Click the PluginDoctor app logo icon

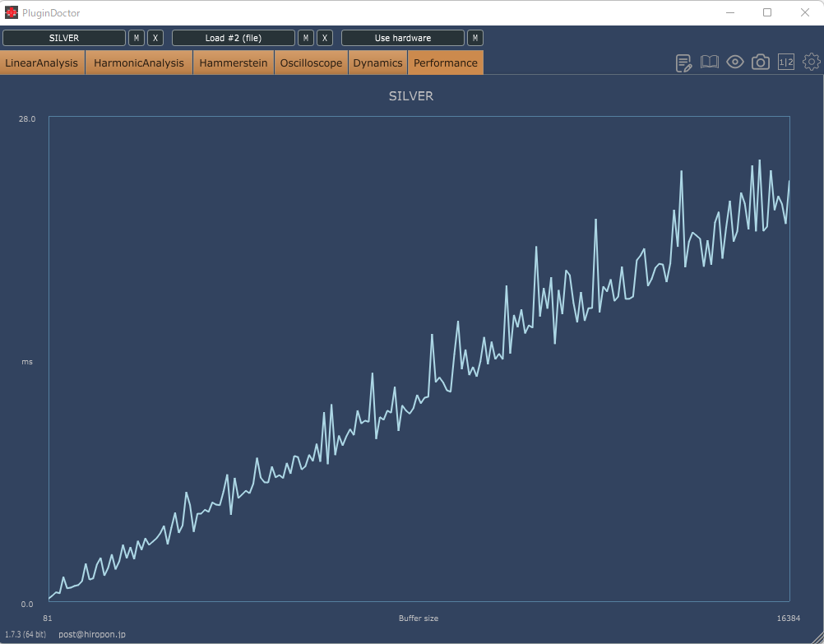click(x=11, y=12)
